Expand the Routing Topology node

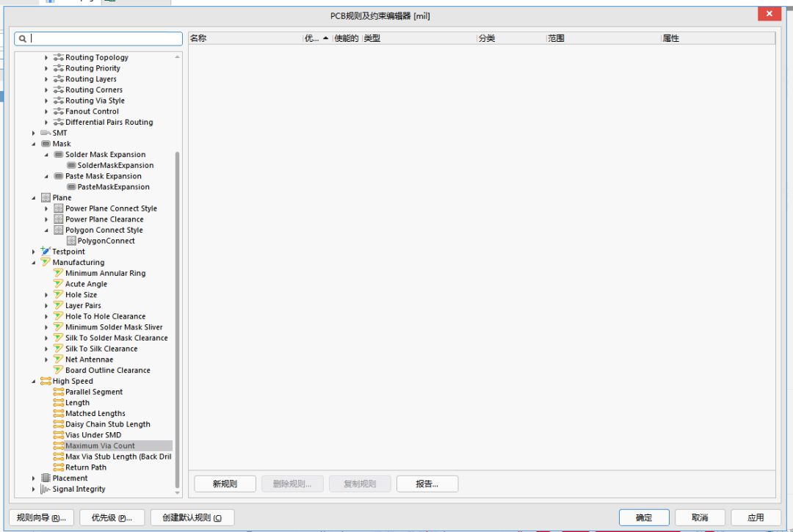(x=46, y=57)
